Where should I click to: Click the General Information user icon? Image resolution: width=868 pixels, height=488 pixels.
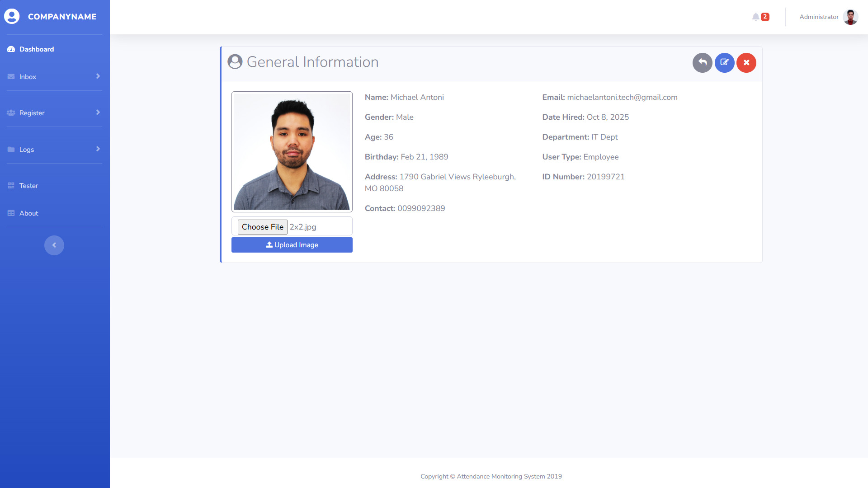(x=235, y=62)
